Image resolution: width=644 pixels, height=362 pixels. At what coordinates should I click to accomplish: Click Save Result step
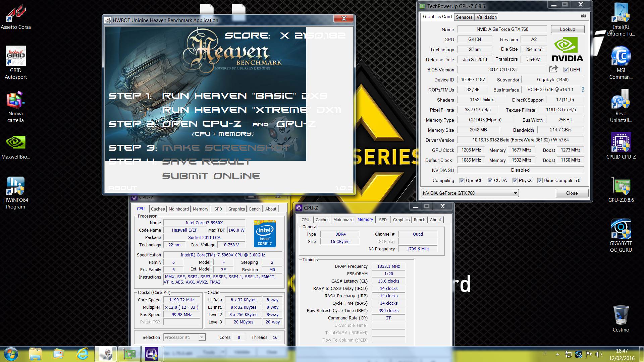pyautogui.click(x=207, y=162)
